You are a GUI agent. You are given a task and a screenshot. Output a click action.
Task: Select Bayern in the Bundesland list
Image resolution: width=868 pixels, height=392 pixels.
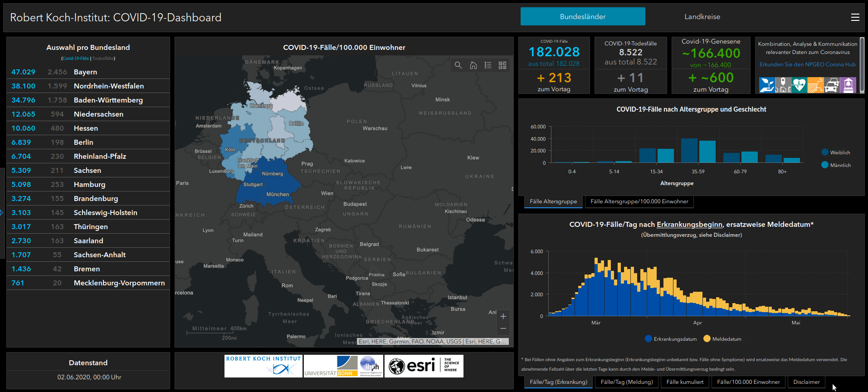coord(85,72)
